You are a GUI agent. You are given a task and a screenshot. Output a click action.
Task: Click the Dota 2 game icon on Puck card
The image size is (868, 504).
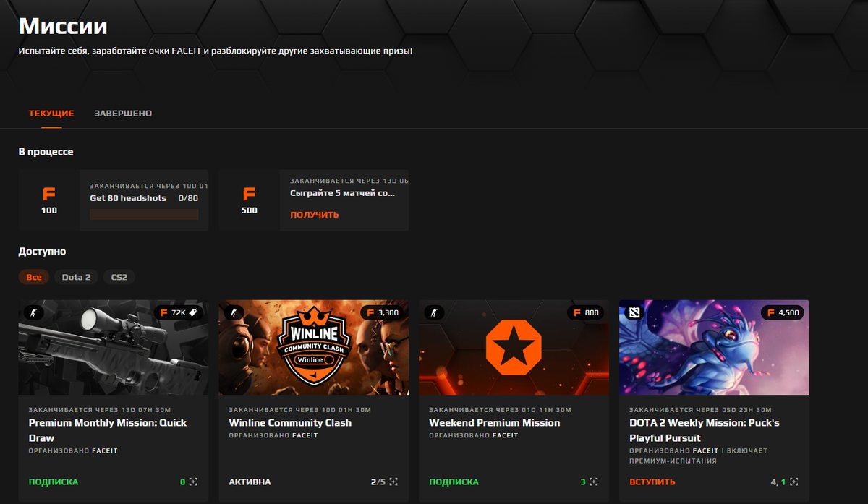633,312
